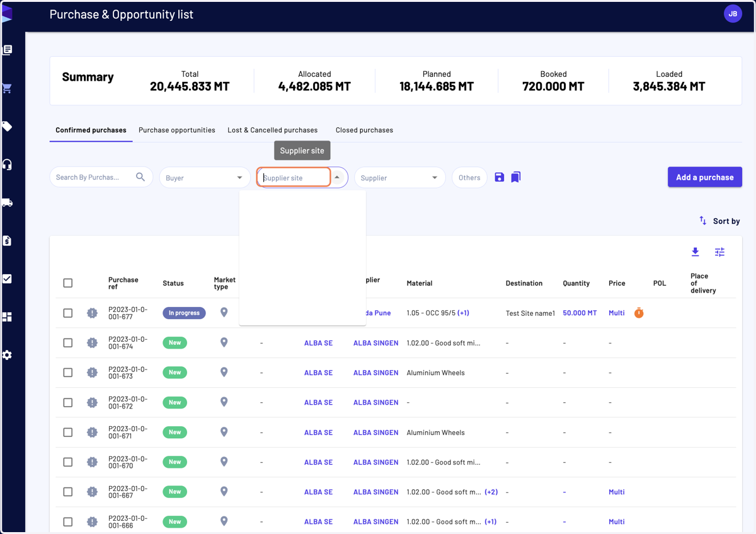
Task: Check the box for P2023-01-0-001-671
Action: tap(68, 432)
